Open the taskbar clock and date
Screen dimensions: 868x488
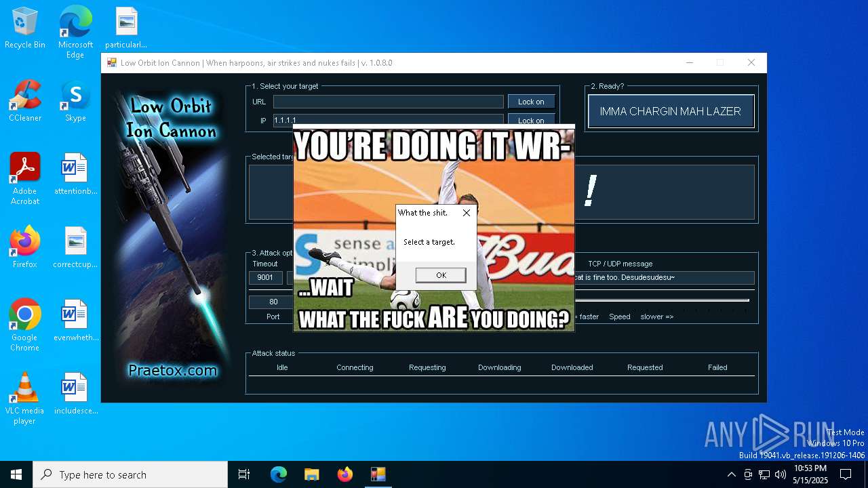[x=810, y=474]
